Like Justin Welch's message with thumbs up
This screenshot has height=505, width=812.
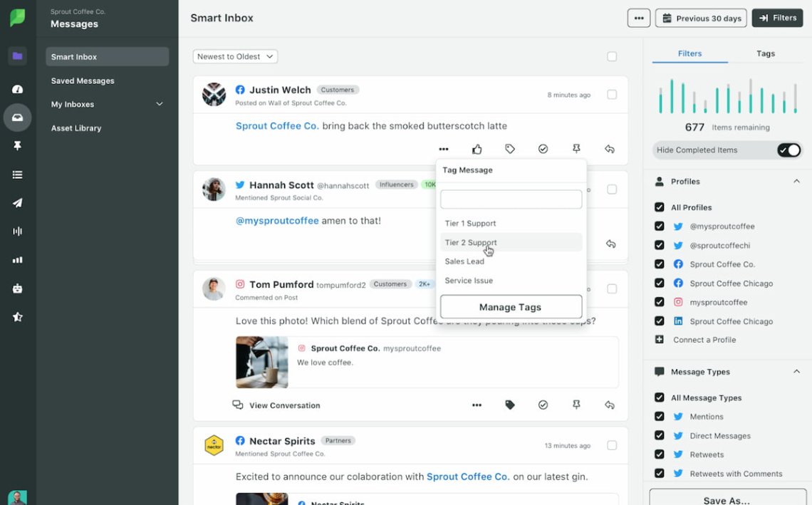click(x=477, y=149)
